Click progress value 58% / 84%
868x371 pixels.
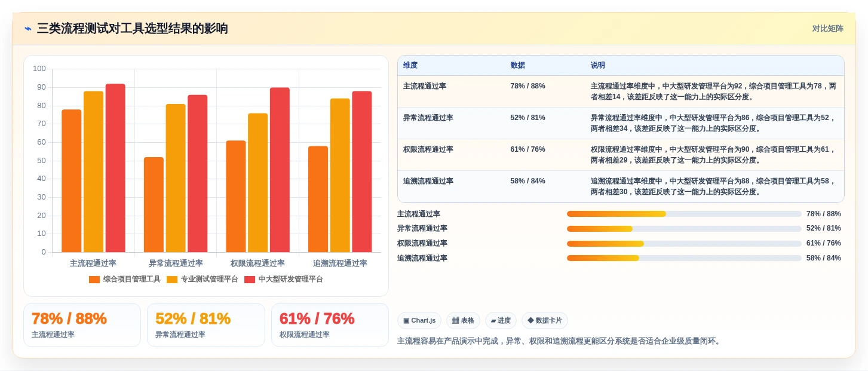pyautogui.click(x=824, y=258)
